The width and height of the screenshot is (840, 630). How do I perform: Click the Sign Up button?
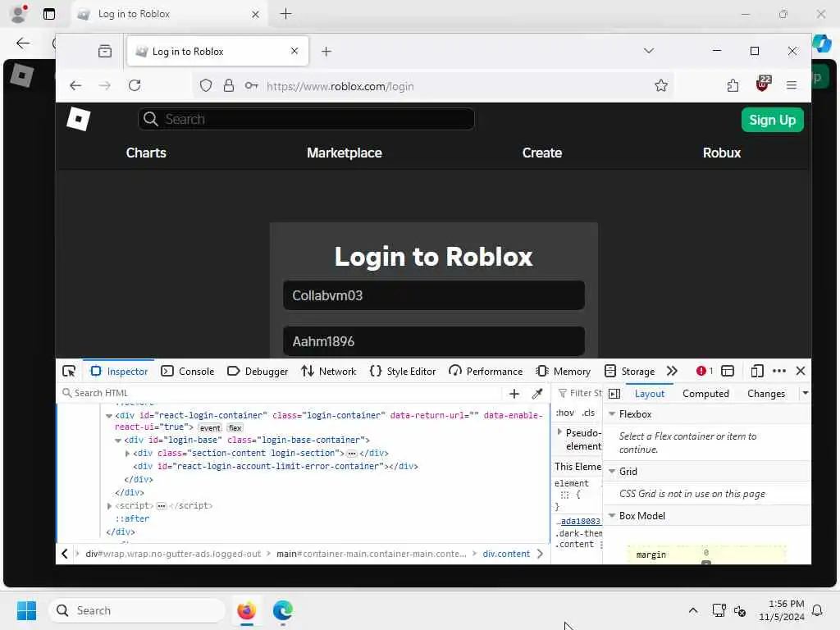click(x=772, y=120)
